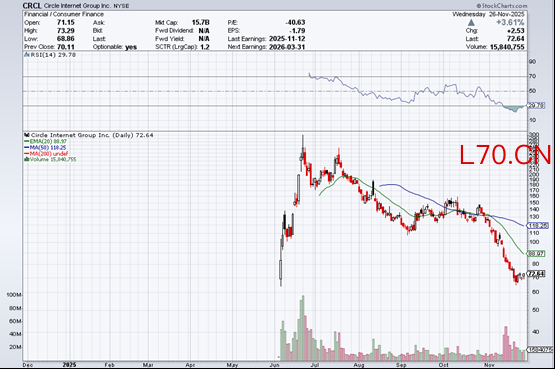Click the Next Earnings date 2026-03-31

click(287, 47)
